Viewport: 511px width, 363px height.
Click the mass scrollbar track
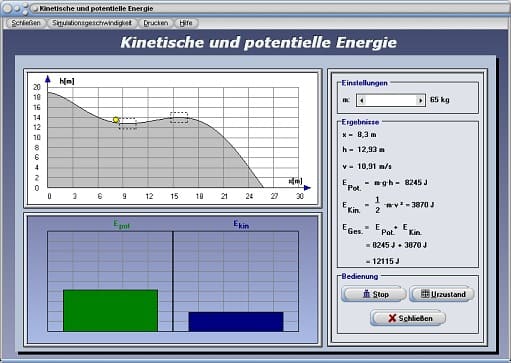[x=391, y=100]
